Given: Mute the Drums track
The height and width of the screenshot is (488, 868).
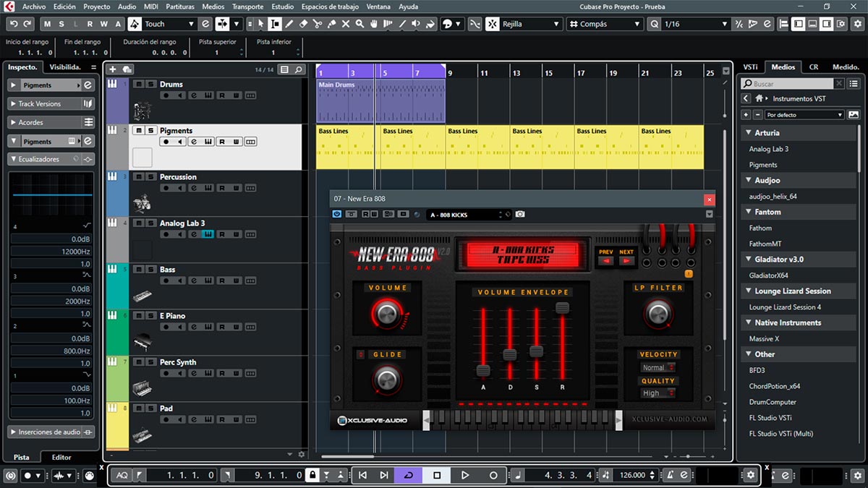Looking at the screenshot, I should coord(137,84).
